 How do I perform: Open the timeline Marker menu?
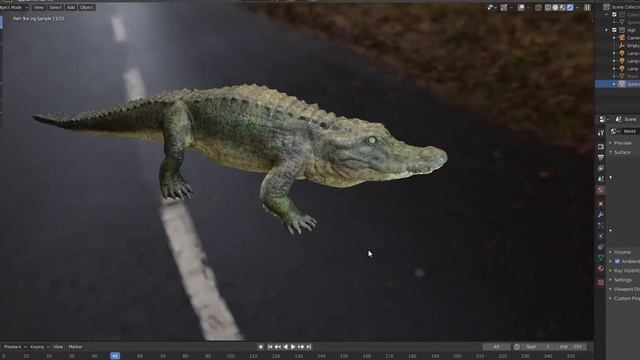[x=76, y=347]
